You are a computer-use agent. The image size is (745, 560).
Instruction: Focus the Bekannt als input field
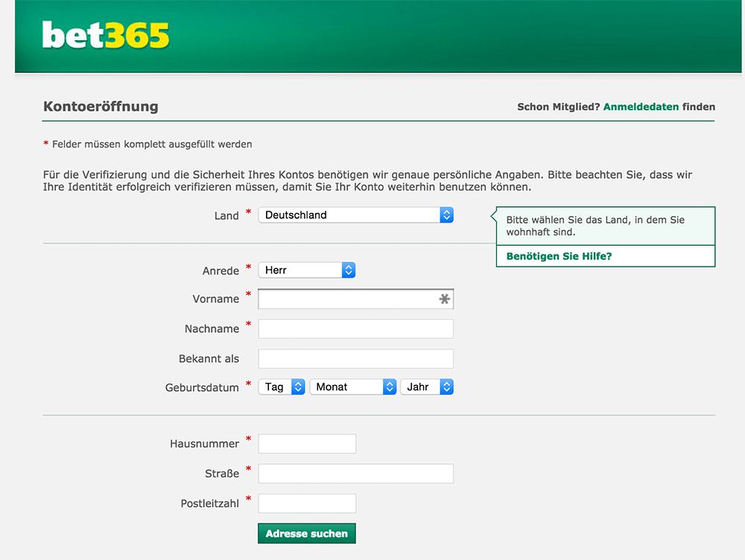tap(355, 359)
